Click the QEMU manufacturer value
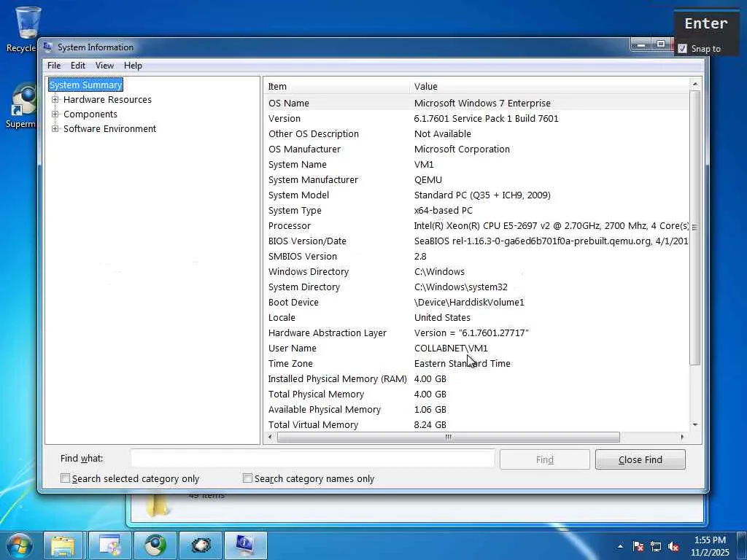This screenshot has height=560, width=747. click(427, 179)
